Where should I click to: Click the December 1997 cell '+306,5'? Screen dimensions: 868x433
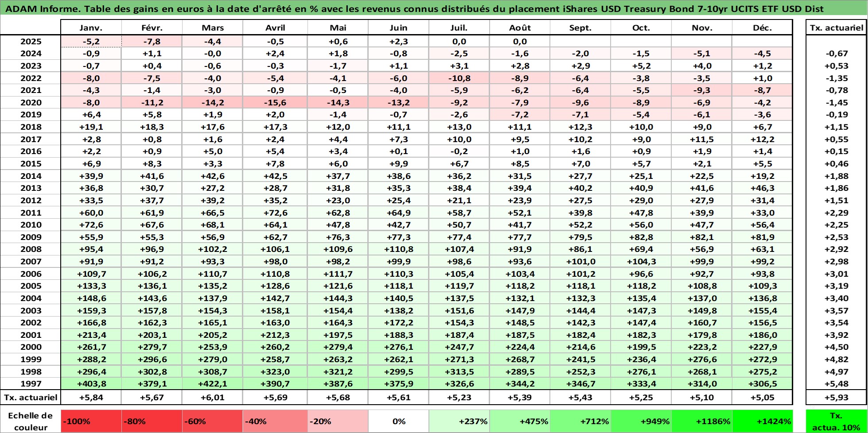tap(762, 384)
